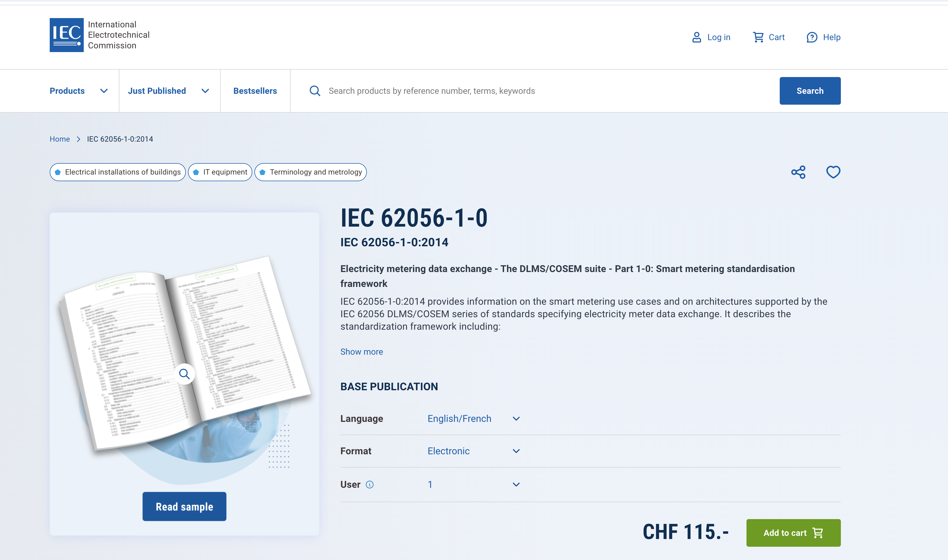
Task: Select the Terminology and metrology tag
Action: tap(311, 172)
